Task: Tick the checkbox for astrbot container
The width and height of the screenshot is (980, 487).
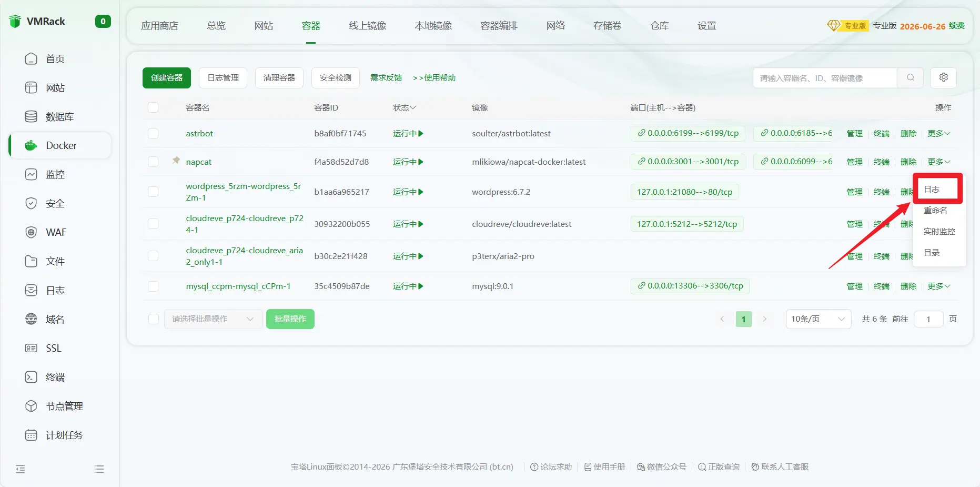Action: pyautogui.click(x=153, y=134)
